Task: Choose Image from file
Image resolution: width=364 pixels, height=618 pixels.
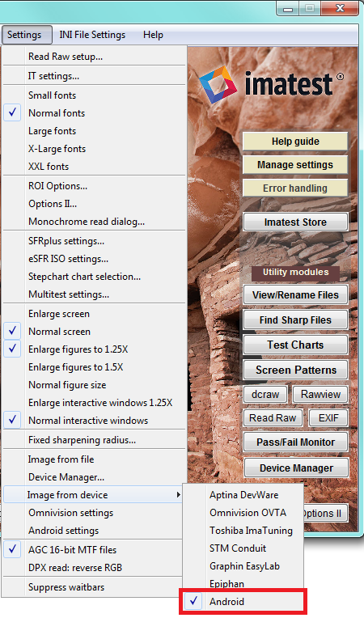Action: point(95,459)
